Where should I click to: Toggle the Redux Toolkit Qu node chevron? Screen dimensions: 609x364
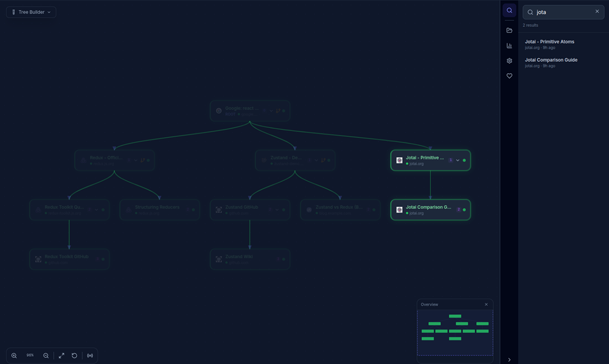[x=96, y=210]
